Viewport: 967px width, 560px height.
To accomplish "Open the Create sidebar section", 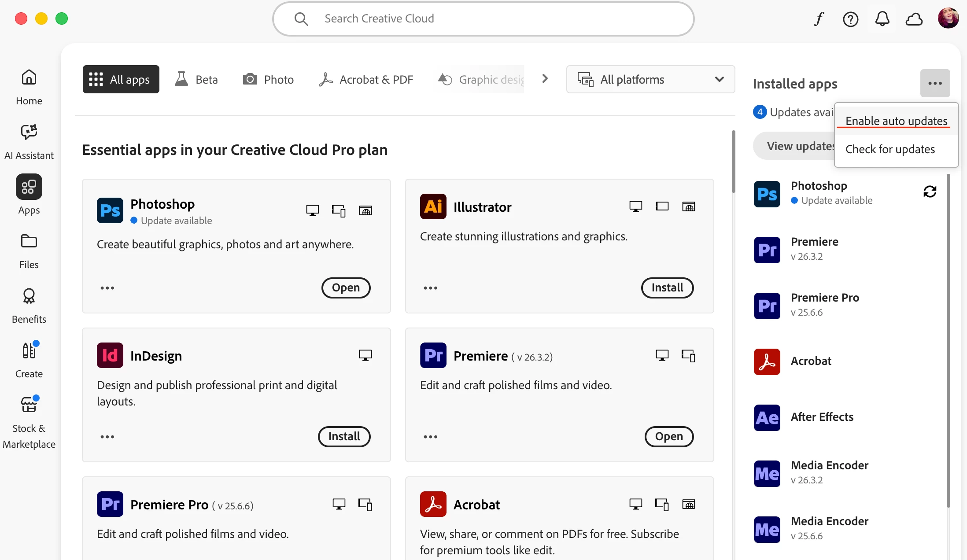I will (29, 360).
